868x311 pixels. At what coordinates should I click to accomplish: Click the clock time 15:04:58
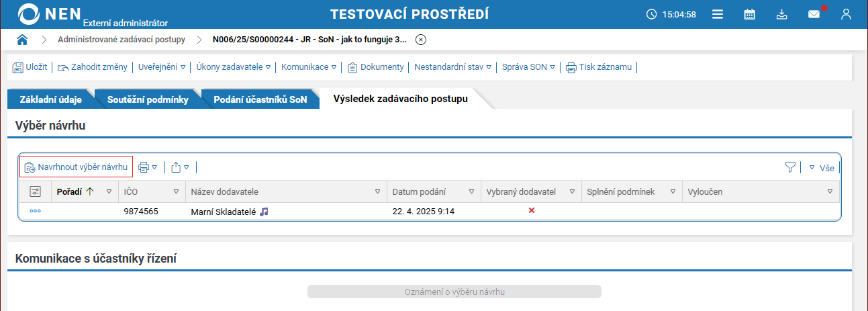tap(679, 14)
